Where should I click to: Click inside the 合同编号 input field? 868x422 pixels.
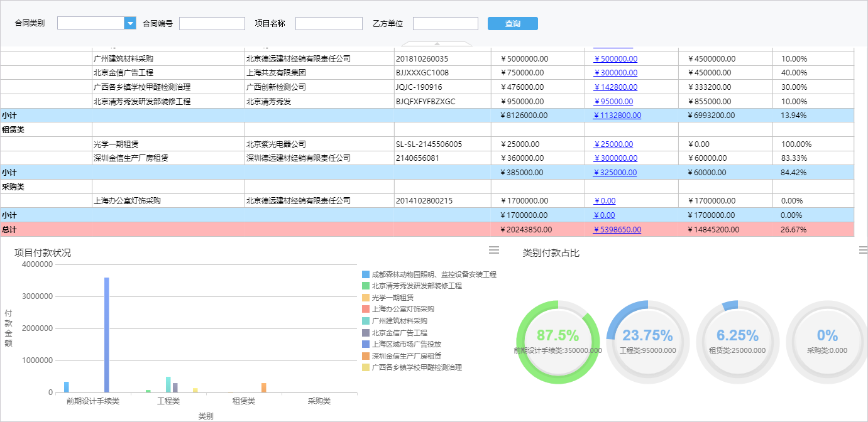(x=212, y=23)
